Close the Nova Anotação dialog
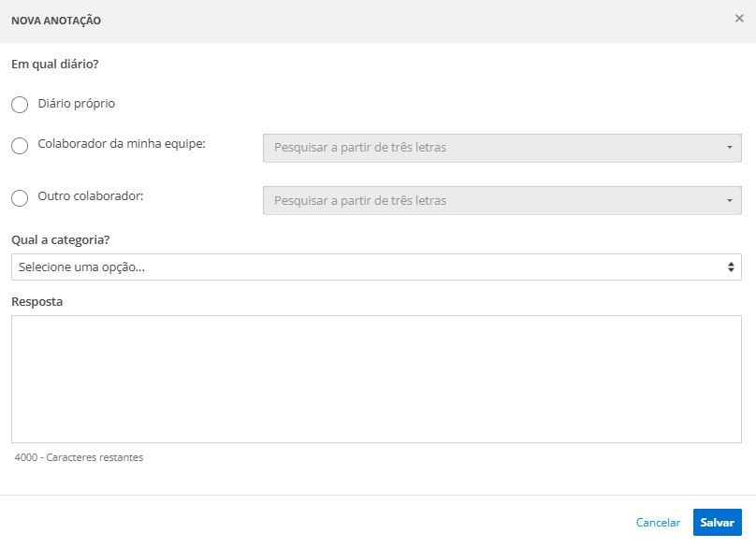This screenshot has height=548, width=756. 739,19
